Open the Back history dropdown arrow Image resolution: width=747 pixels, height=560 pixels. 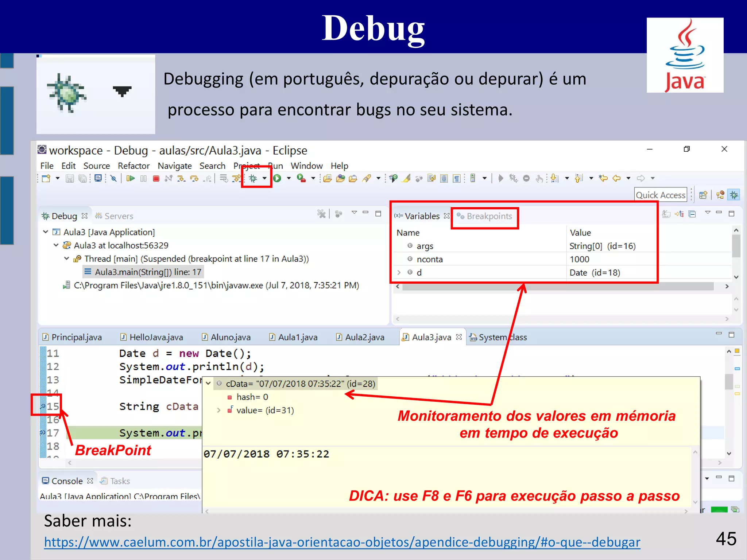click(x=628, y=178)
